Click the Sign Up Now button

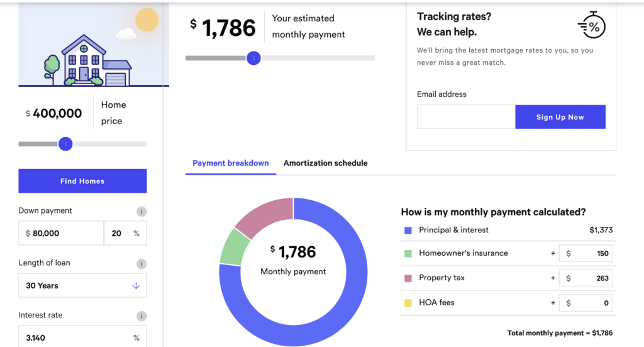[x=560, y=117]
